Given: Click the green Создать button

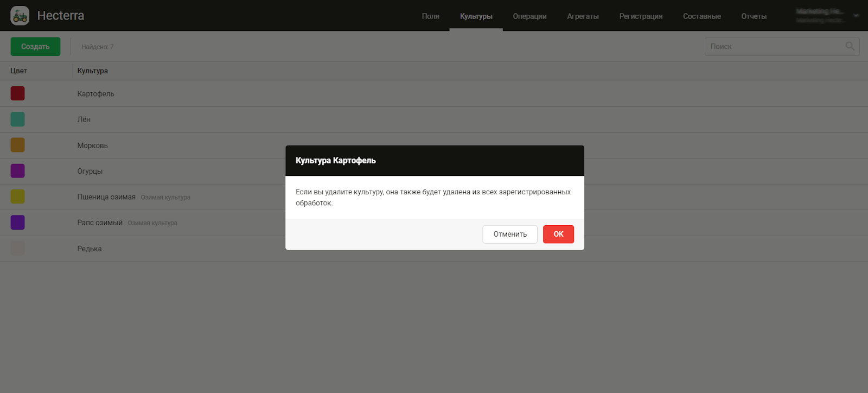Looking at the screenshot, I should coord(35,47).
